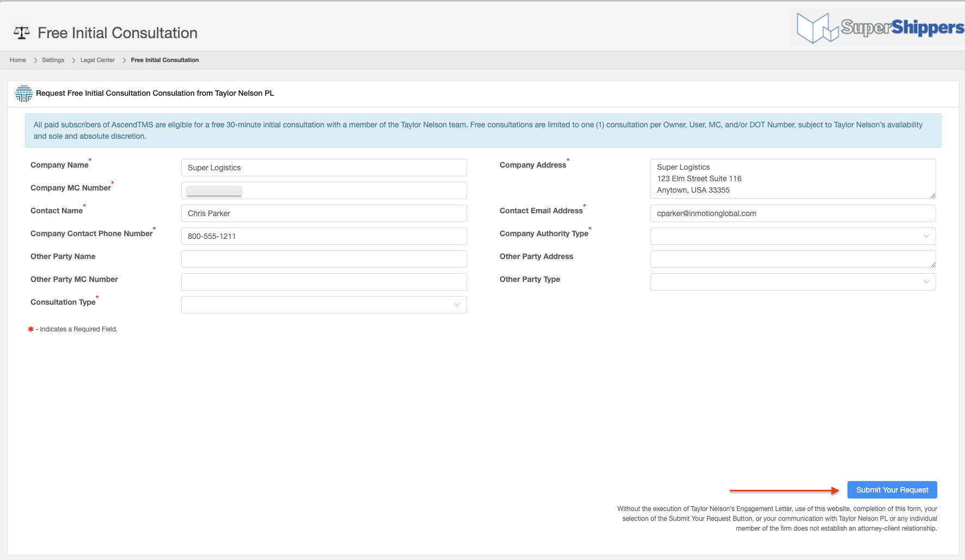Open the Consultation Type dropdown

pyautogui.click(x=324, y=305)
